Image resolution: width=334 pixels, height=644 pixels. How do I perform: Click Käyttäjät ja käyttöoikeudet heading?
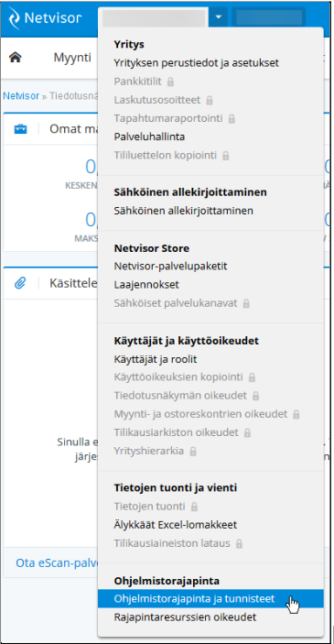[187, 341]
